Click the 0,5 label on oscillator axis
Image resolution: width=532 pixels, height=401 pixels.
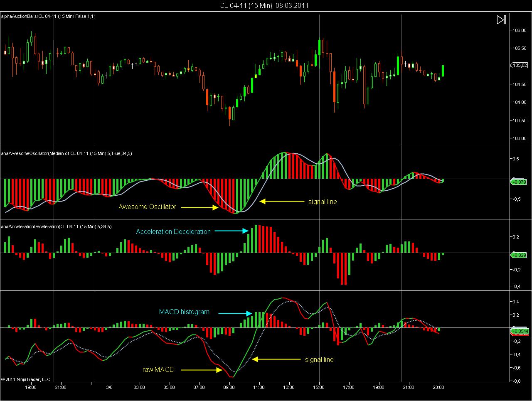coord(515,159)
